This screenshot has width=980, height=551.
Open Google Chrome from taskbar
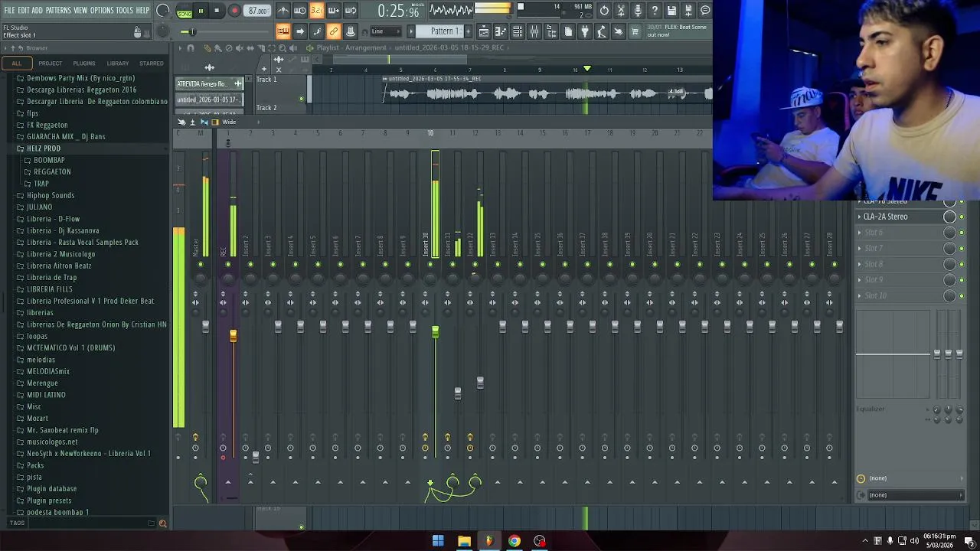tap(514, 541)
